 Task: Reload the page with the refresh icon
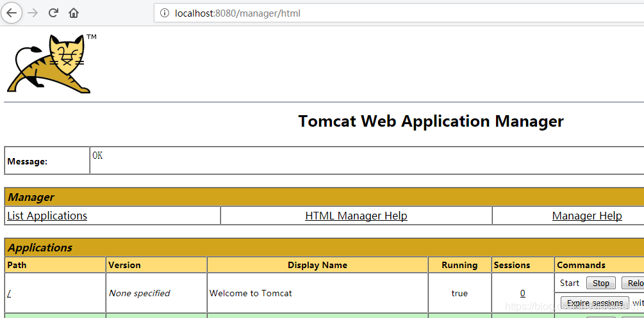pyautogui.click(x=53, y=13)
